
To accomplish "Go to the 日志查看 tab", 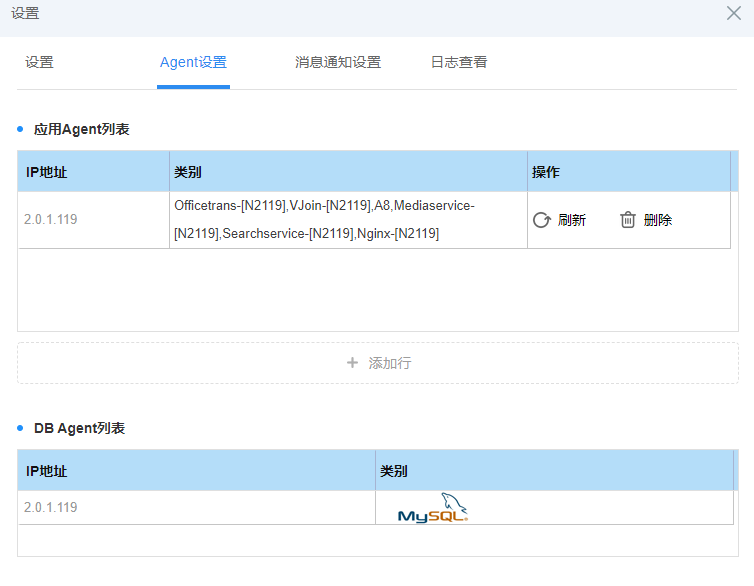I will (459, 62).
